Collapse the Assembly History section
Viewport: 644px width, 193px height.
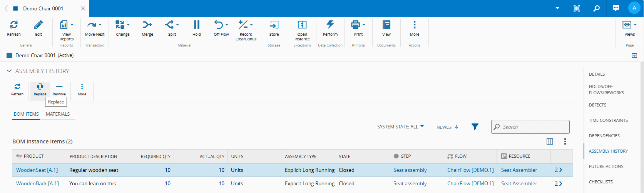point(9,71)
